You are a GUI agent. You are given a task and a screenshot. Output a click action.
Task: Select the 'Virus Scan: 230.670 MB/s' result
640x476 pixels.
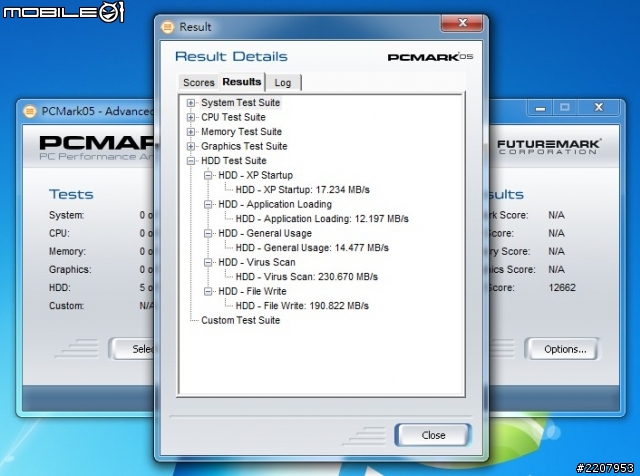point(307,277)
